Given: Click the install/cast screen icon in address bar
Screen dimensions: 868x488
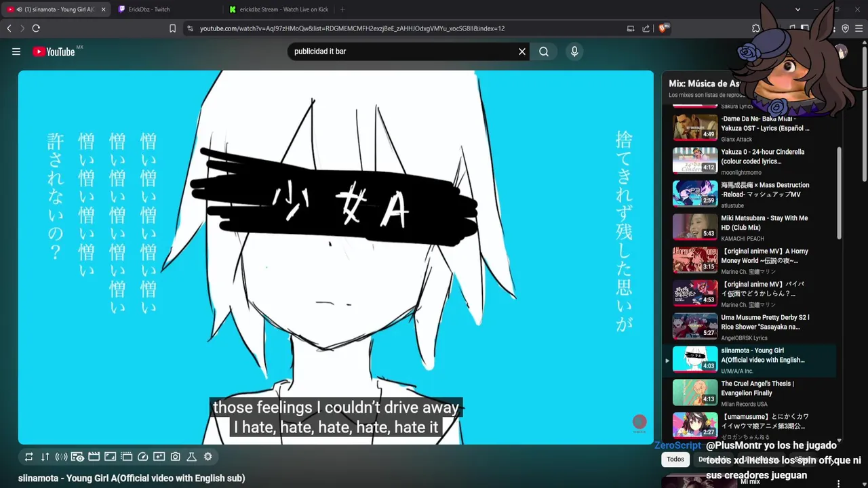Looking at the screenshot, I should pos(631,28).
